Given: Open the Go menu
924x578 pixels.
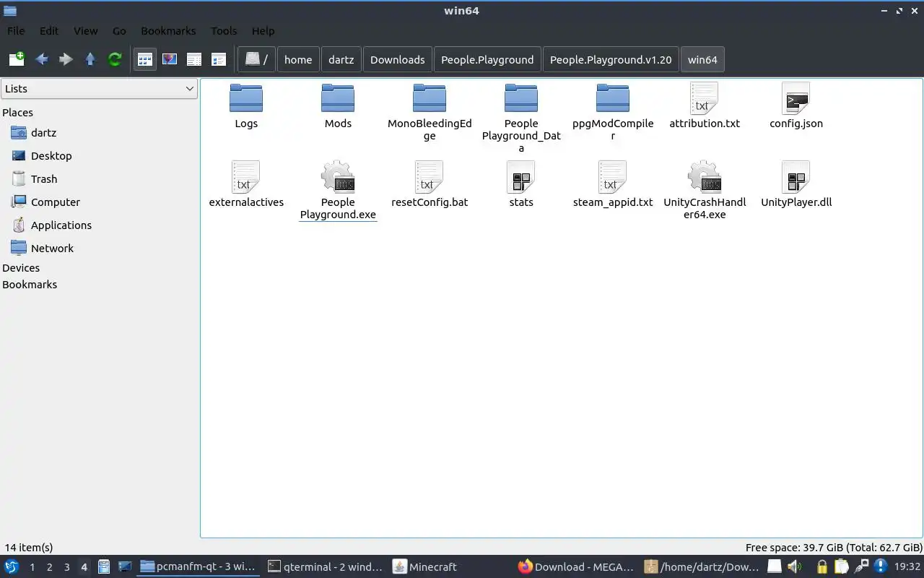Looking at the screenshot, I should [x=119, y=31].
